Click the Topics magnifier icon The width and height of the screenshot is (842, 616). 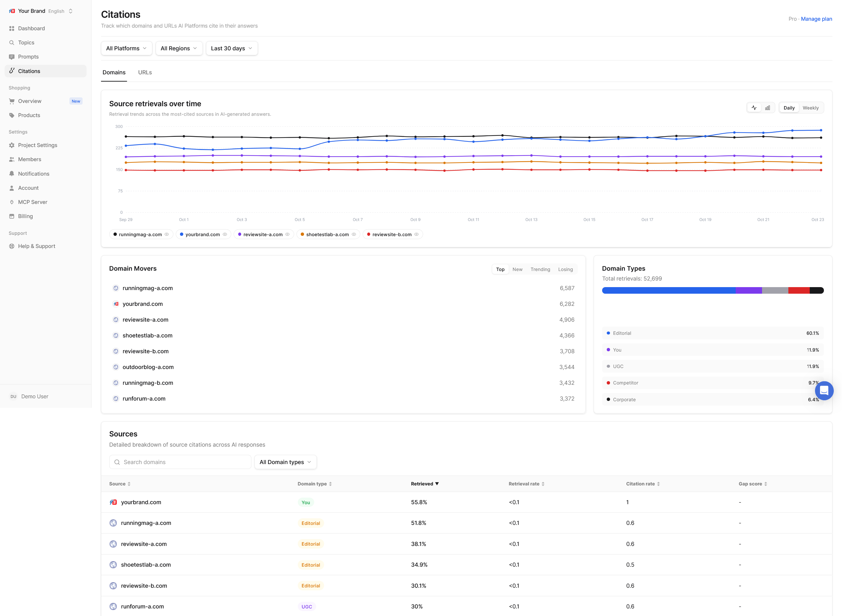click(x=12, y=42)
